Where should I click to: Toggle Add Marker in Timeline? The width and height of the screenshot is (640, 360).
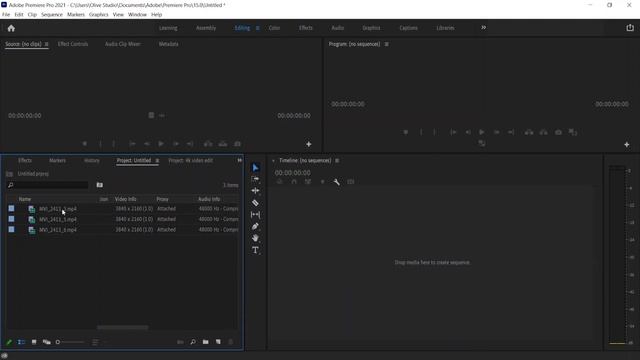click(322, 182)
